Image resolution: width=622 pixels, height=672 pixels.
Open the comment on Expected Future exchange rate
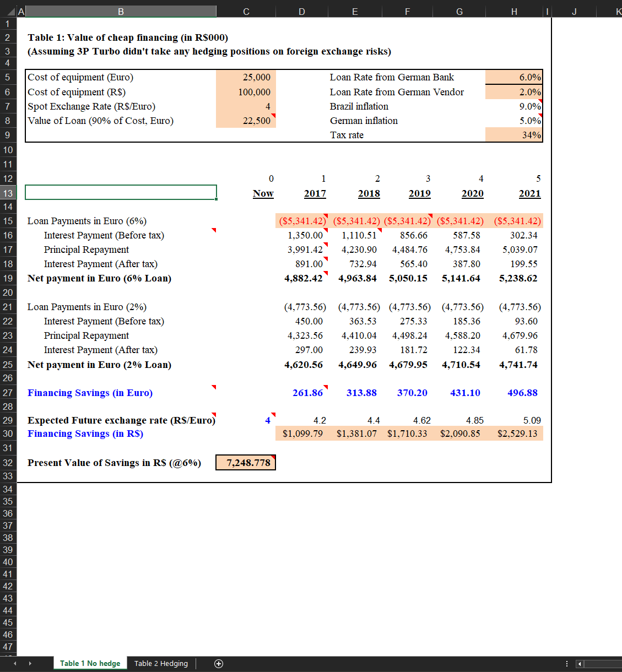pos(214,415)
